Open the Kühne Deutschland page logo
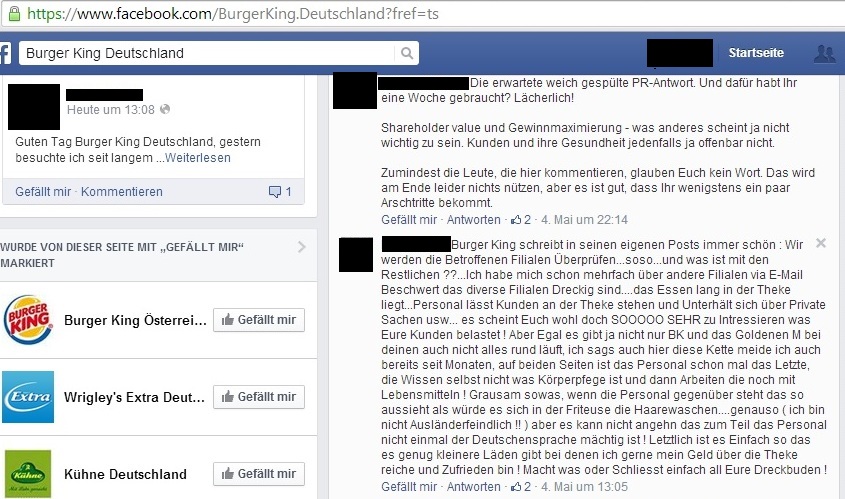The height and width of the screenshot is (499, 845). click(28, 474)
